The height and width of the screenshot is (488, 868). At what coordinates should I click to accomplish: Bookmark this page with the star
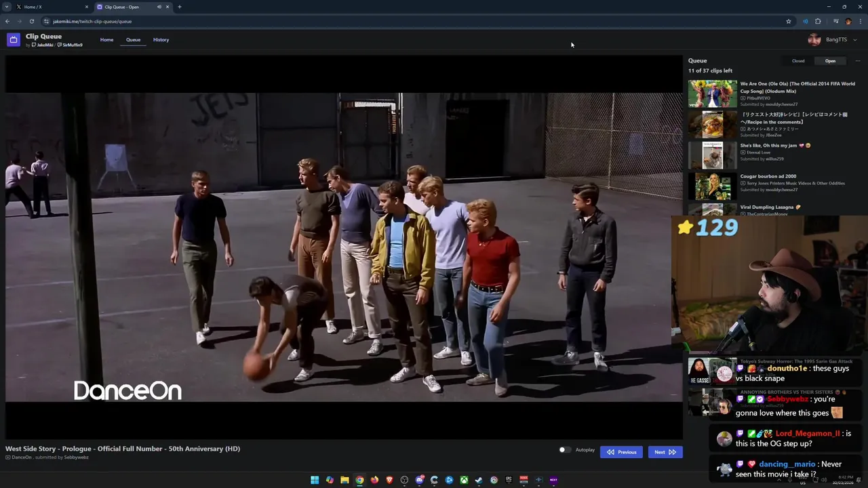789,21
